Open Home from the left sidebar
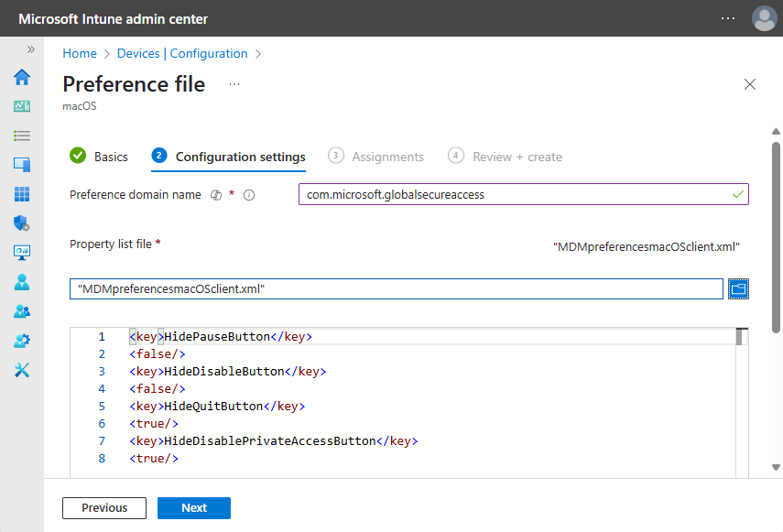783x532 pixels. click(21, 78)
